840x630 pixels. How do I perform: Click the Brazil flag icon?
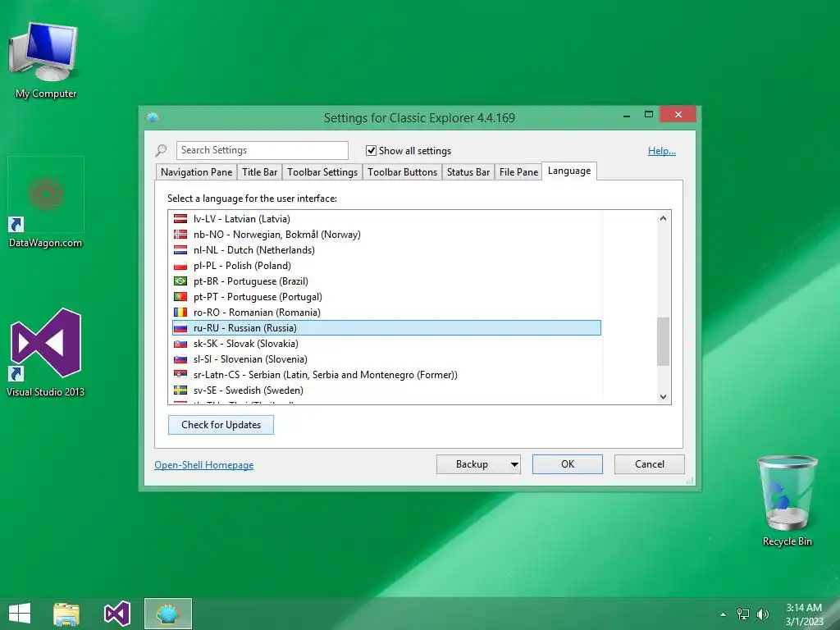pos(180,281)
